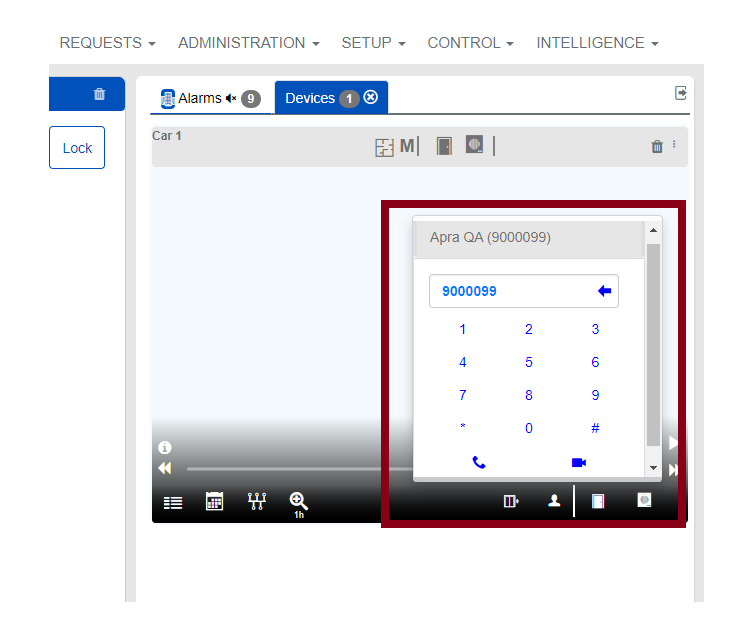
Task: Open the list view icon in player toolbar
Action: (x=173, y=503)
